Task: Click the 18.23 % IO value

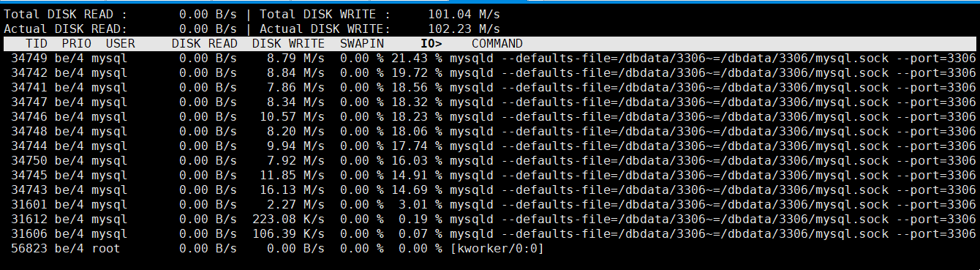Action: [x=417, y=117]
